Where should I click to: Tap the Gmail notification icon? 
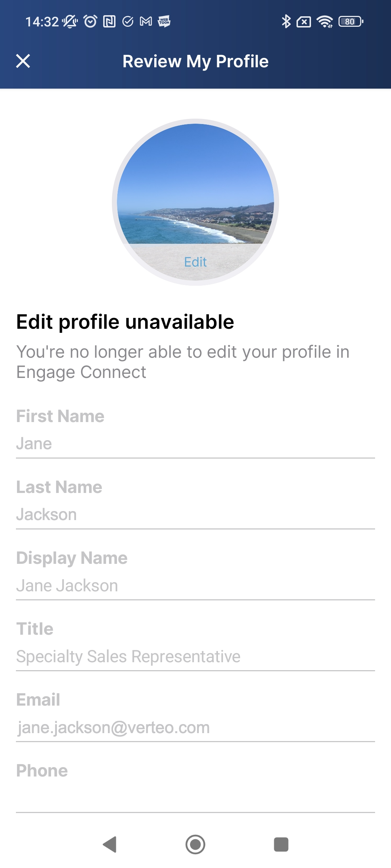[x=146, y=22]
